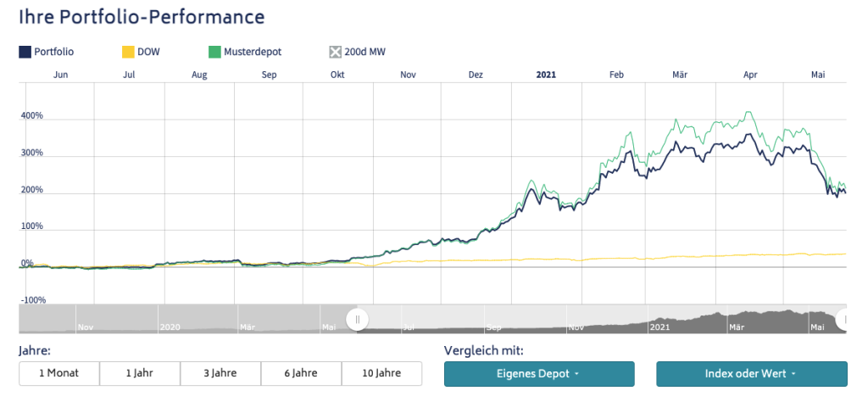Hide the DOW series via its legend label
Viewport: 868px width, 402px height.
(x=149, y=52)
